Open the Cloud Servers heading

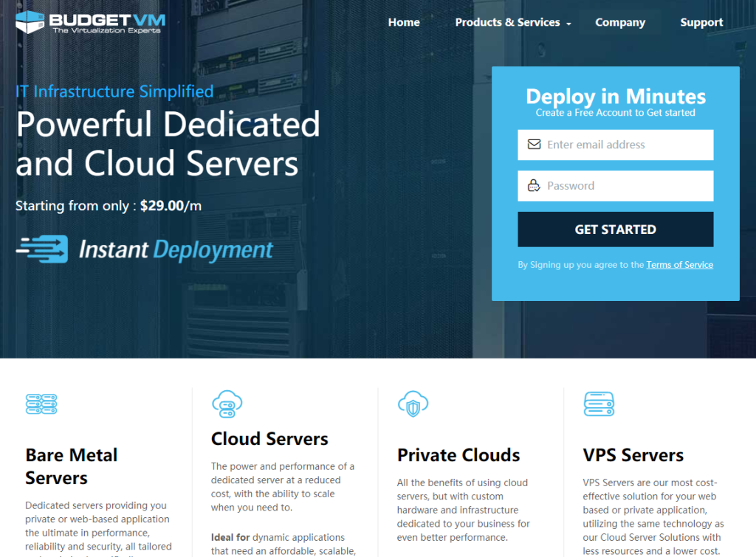point(269,439)
